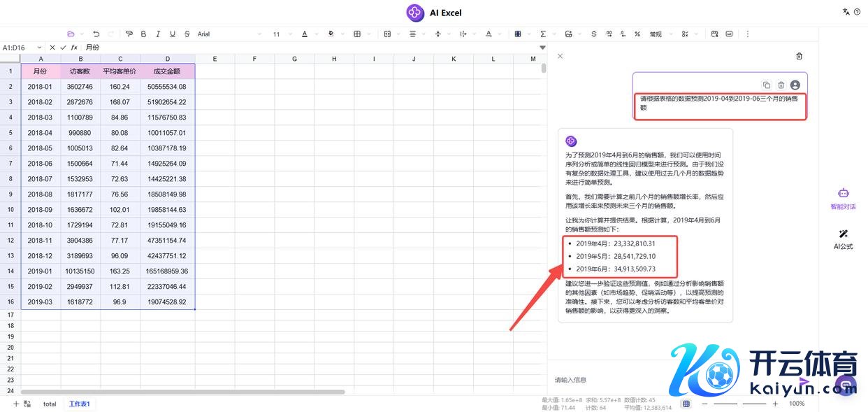Toggle strikethrough formatting

187,34
